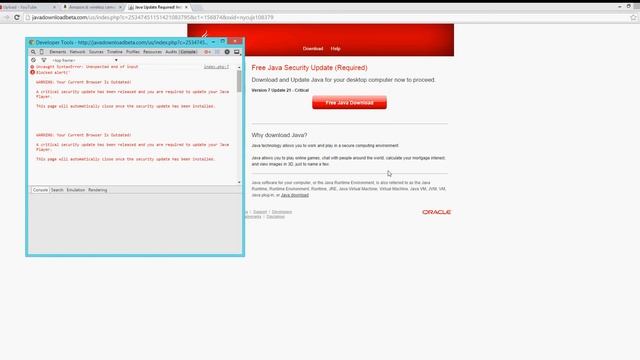Click the inspect element magnifier in DevTools
This screenshot has width=640, height=360.
[x=33, y=52]
